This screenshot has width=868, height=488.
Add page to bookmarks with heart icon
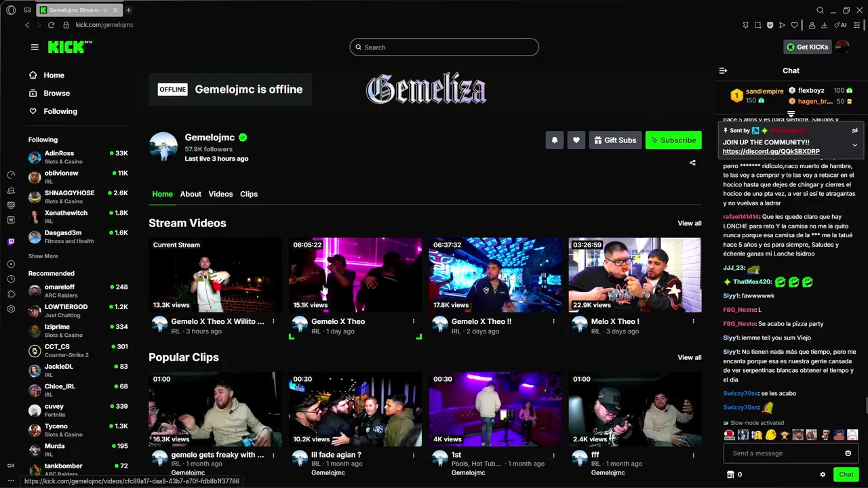(x=794, y=25)
